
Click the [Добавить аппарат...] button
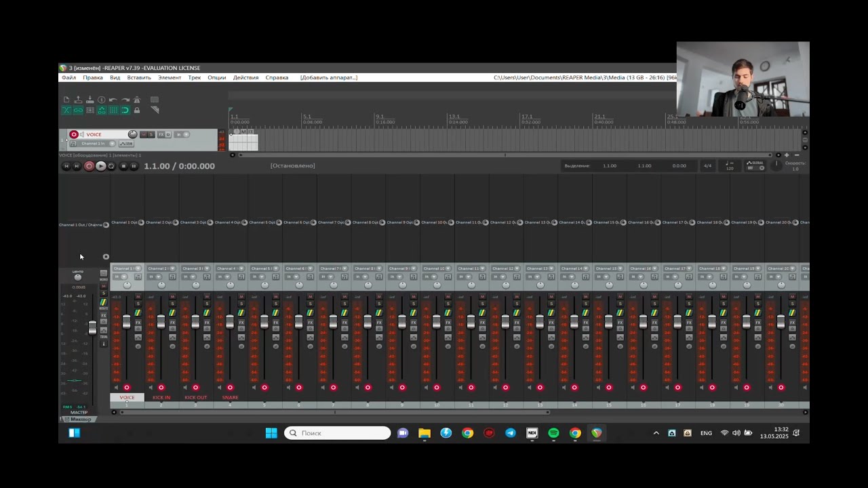(329, 77)
